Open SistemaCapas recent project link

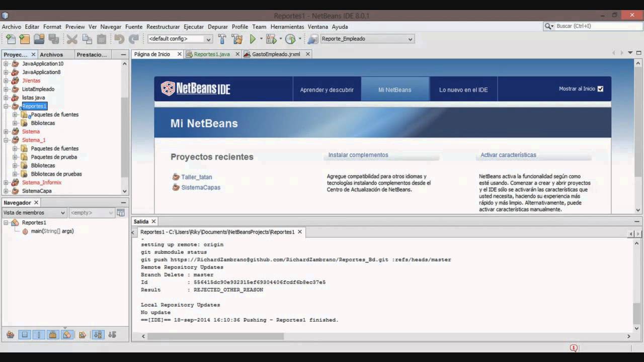click(201, 188)
